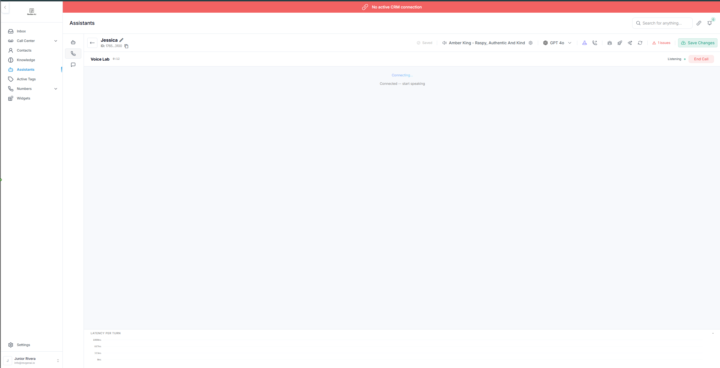The height and width of the screenshot is (368, 720).
Task: Open the GPT 4o model dropdown
Action: tap(557, 43)
